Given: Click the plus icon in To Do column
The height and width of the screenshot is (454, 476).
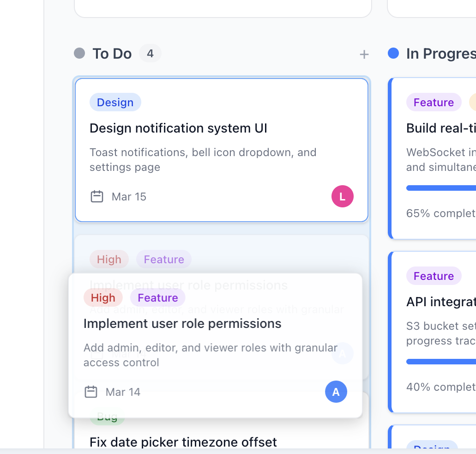Looking at the screenshot, I should [x=364, y=54].
